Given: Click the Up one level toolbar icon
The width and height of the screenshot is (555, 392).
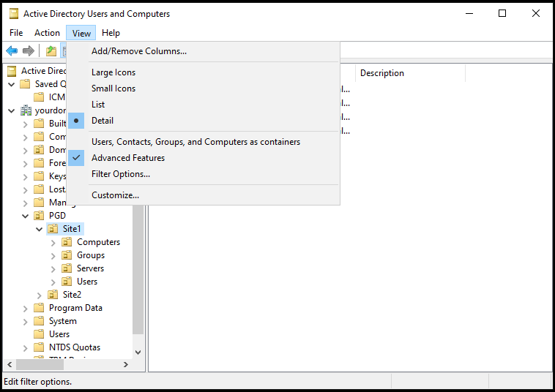Looking at the screenshot, I should pyautogui.click(x=51, y=51).
